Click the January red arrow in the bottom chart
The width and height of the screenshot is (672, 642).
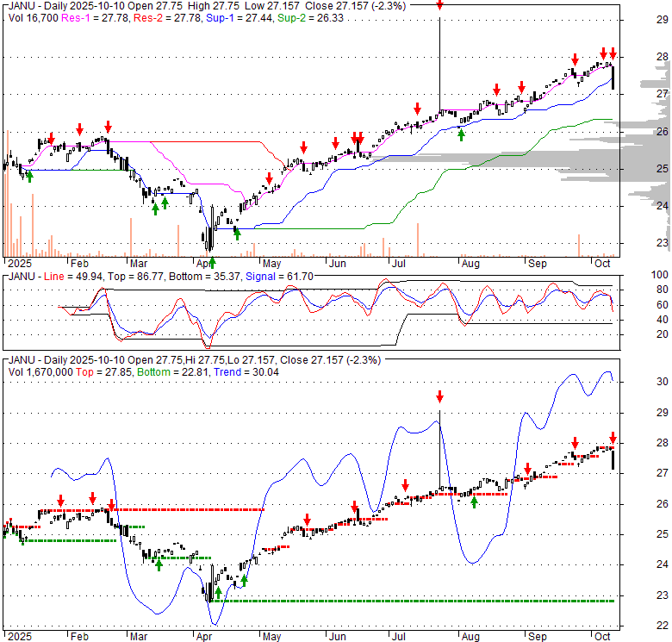click(61, 501)
